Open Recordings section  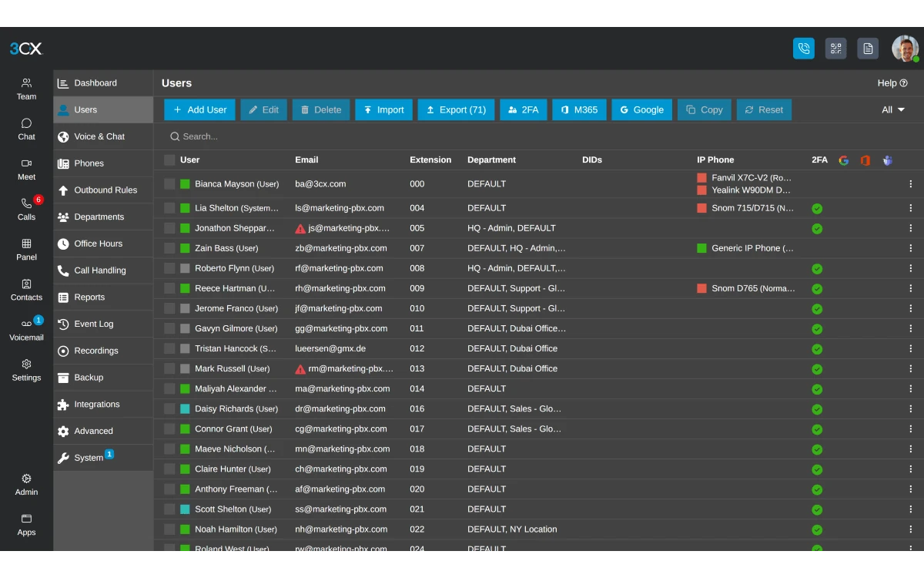(x=103, y=351)
